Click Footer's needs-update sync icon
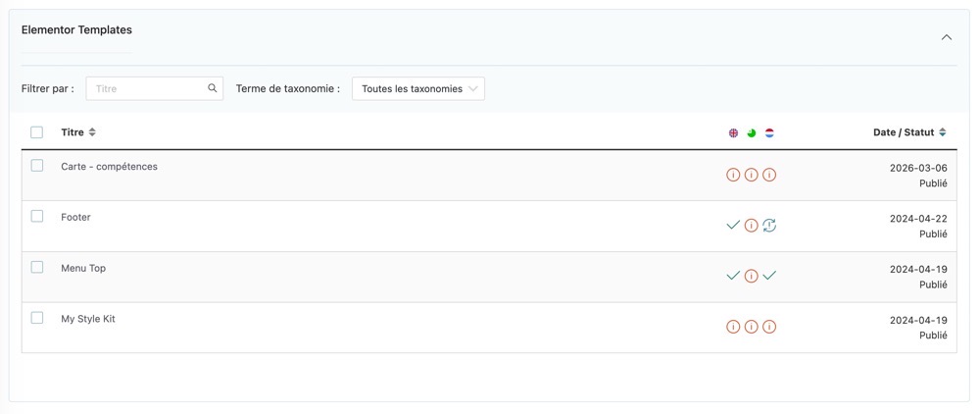Viewport: 980px width, 414px height. (769, 226)
